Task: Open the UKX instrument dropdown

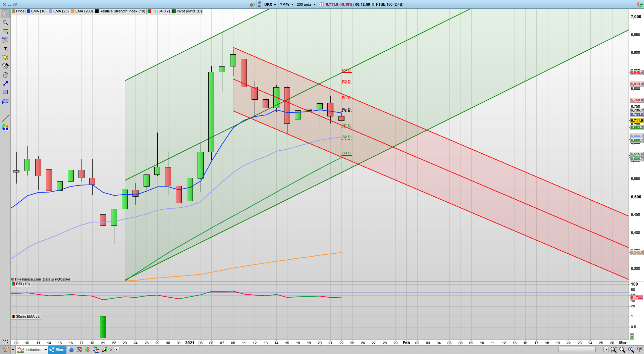Action: tap(269, 4)
